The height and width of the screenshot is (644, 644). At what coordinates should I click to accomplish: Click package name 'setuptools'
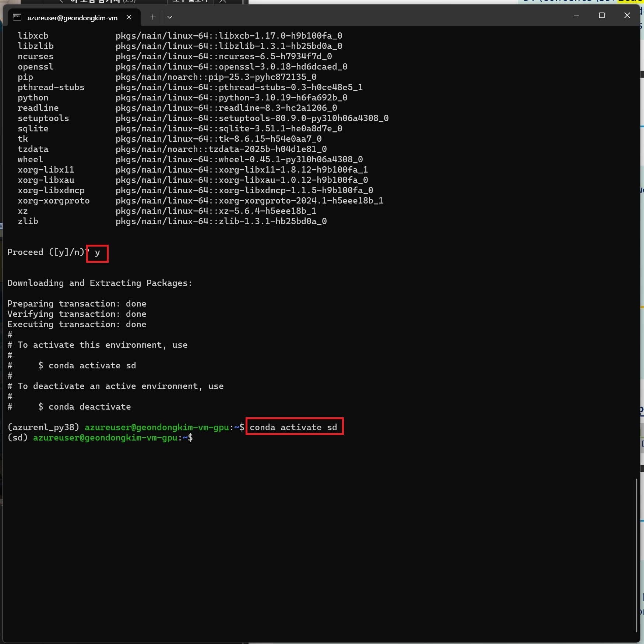click(43, 118)
